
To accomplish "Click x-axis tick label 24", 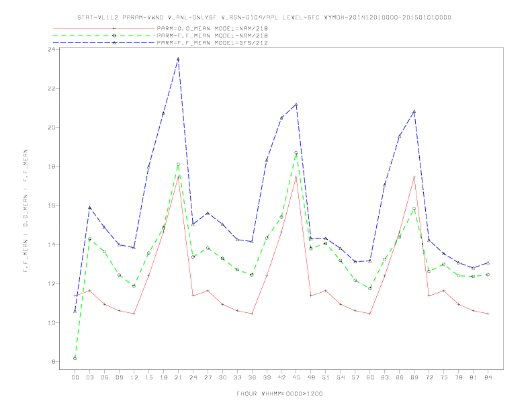I will pos(193,377).
